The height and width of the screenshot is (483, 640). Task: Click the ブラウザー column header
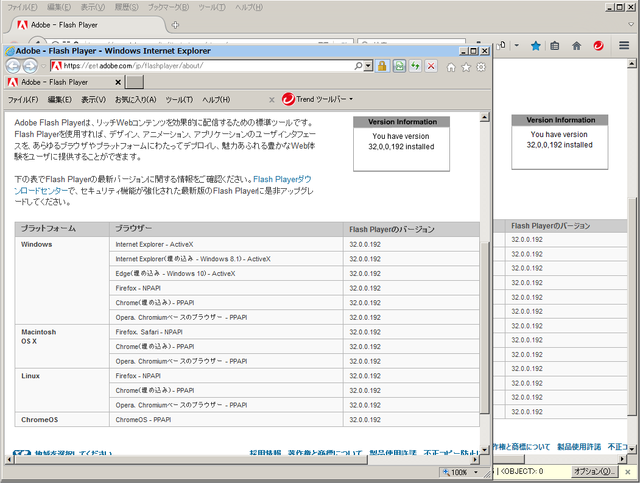point(226,229)
